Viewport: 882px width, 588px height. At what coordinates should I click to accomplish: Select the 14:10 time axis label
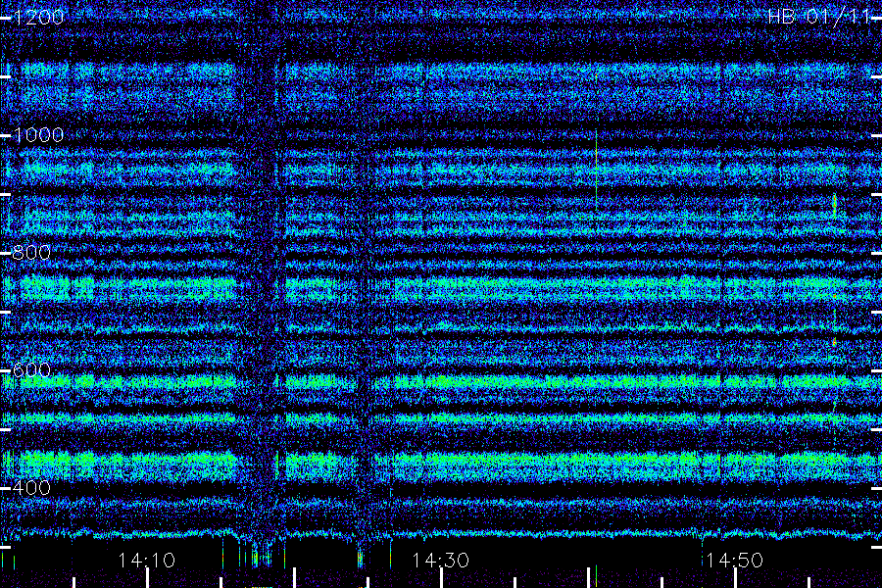click(147, 561)
